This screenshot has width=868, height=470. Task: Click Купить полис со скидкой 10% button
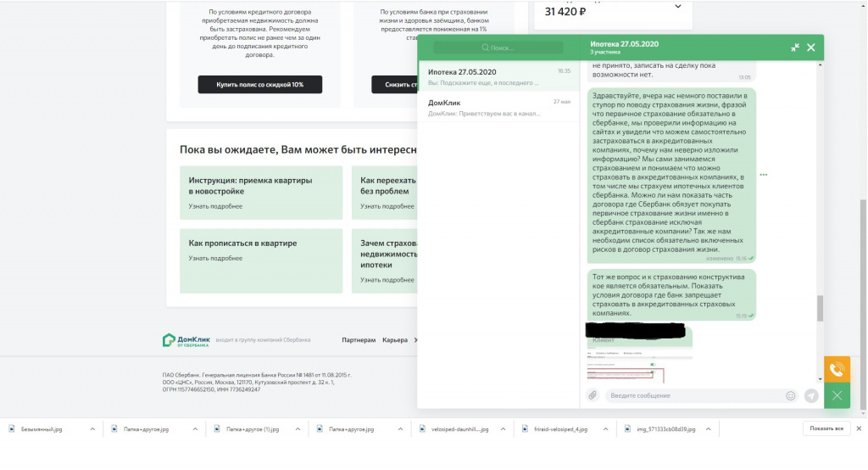coord(259,84)
